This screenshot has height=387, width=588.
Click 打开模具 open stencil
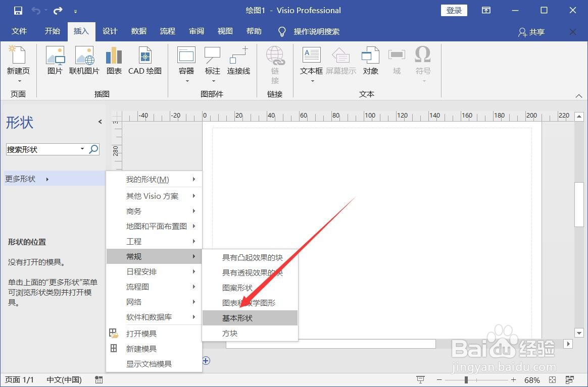pyautogui.click(x=154, y=334)
